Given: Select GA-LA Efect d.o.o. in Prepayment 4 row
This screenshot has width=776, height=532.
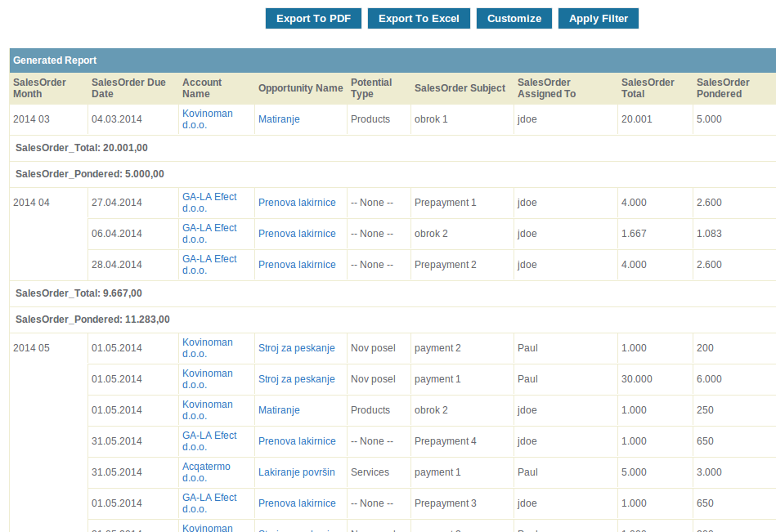Looking at the screenshot, I should [209, 441].
